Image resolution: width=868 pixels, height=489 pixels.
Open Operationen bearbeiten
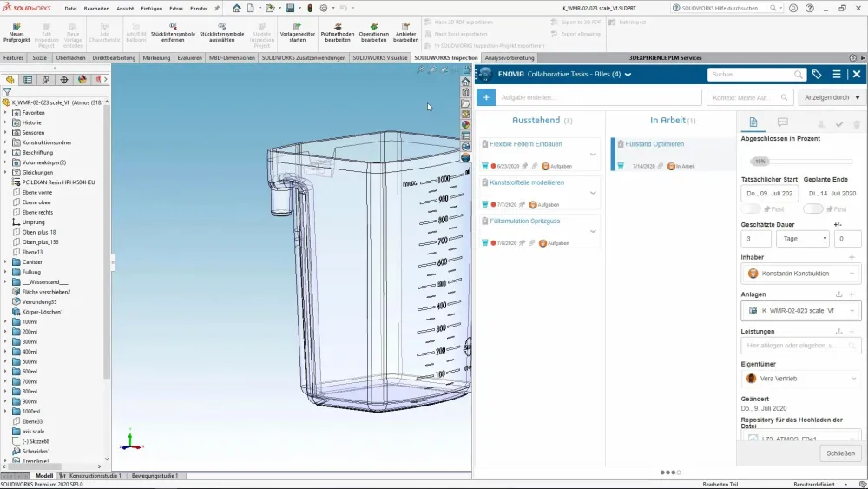click(373, 33)
